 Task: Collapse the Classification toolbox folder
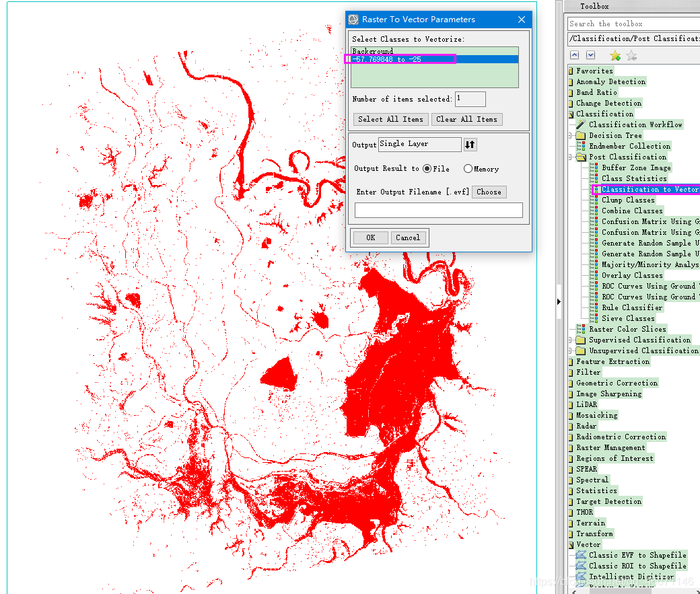pos(571,114)
